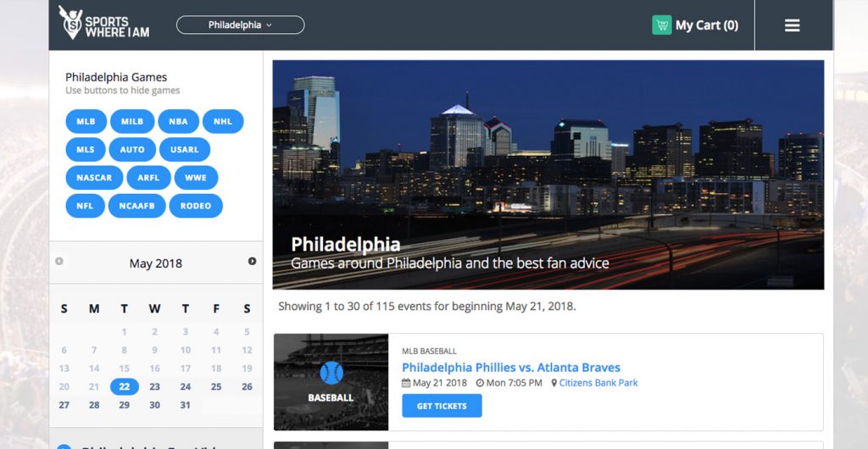Hide NFL games with filter button
The image size is (868, 449).
[x=85, y=206]
